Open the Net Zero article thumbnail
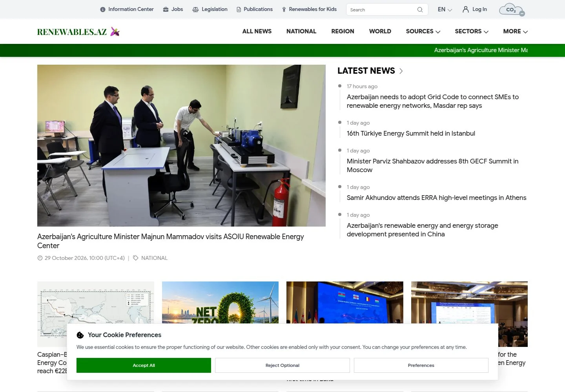The image size is (565, 392). click(x=220, y=302)
